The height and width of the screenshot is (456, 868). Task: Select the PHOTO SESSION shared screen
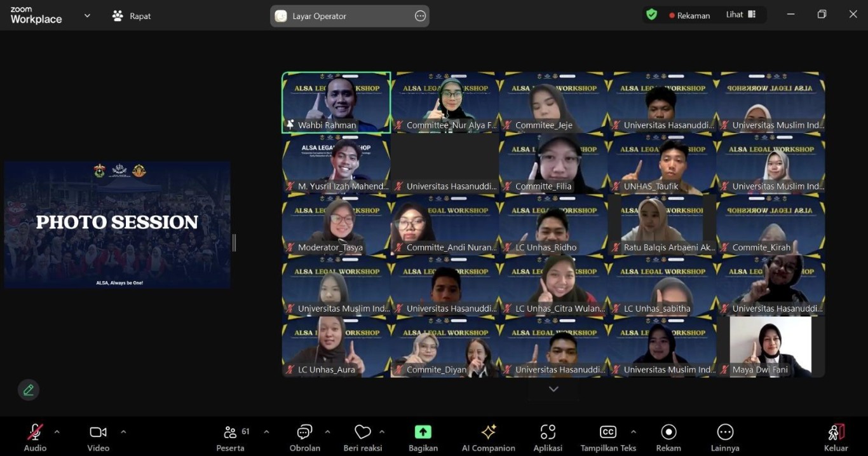click(x=117, y=224)
